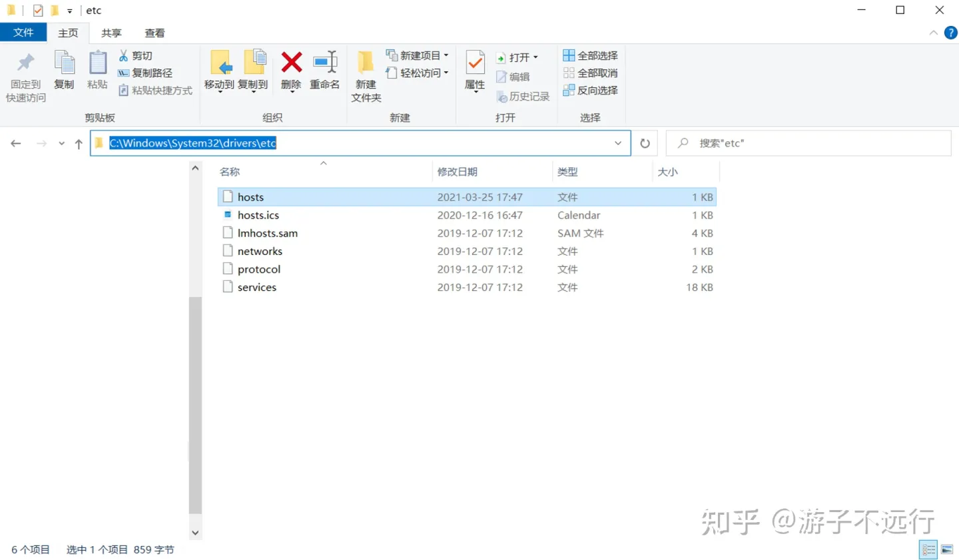Image resolution: width=959 pixels, height=560 pixels.
Task: Paste shortcut in the clipboard group
Action: pos(155,91)
